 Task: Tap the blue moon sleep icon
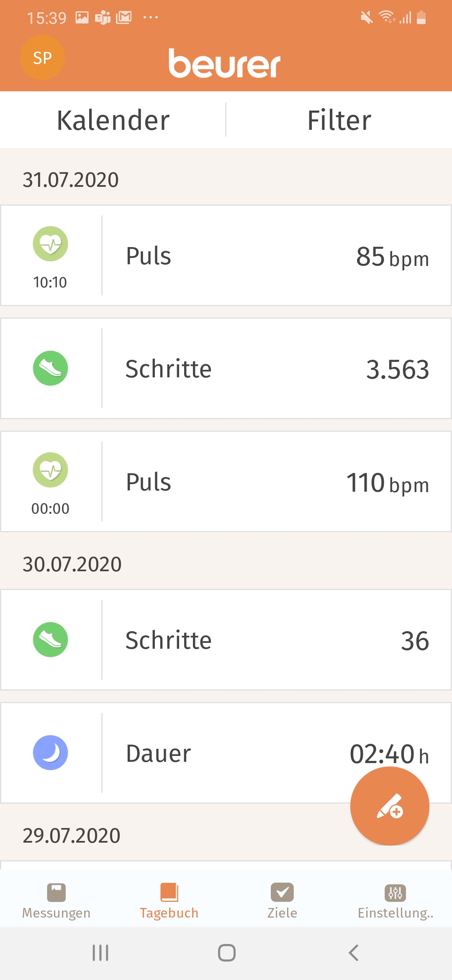[x=51, y=753]
